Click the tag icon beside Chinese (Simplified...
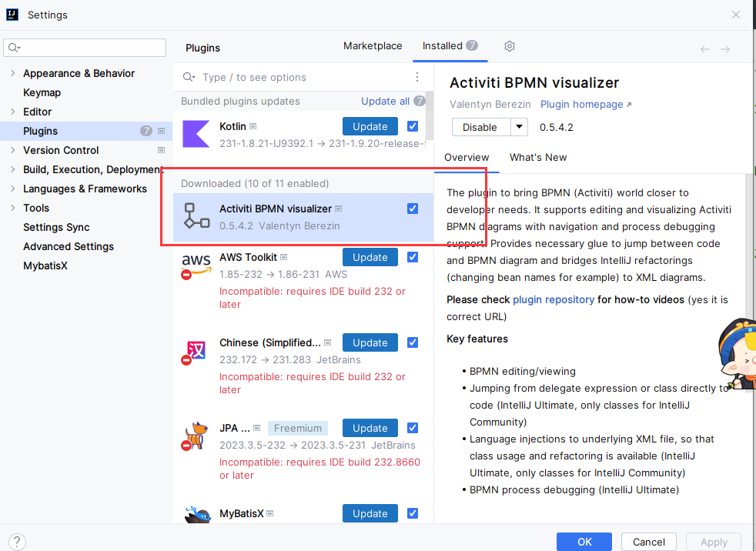Image resolution: width=756 pixels, height=551 pixels. (x=328, y=342)
